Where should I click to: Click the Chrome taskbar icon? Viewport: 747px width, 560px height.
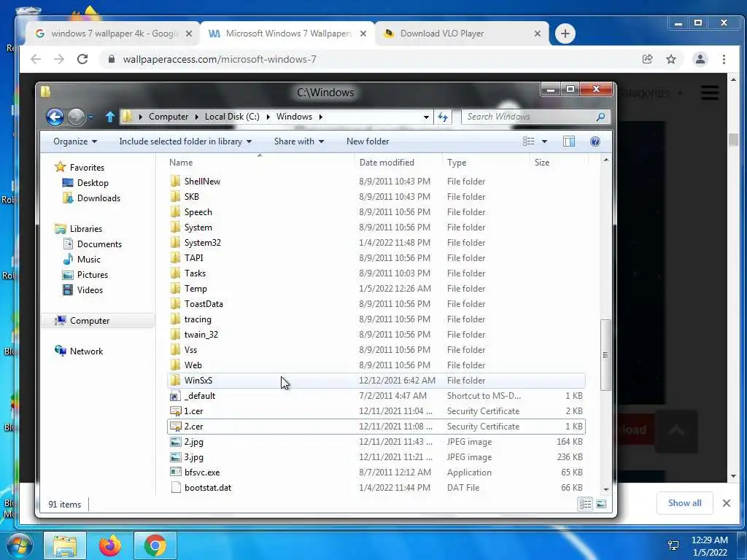155,545
